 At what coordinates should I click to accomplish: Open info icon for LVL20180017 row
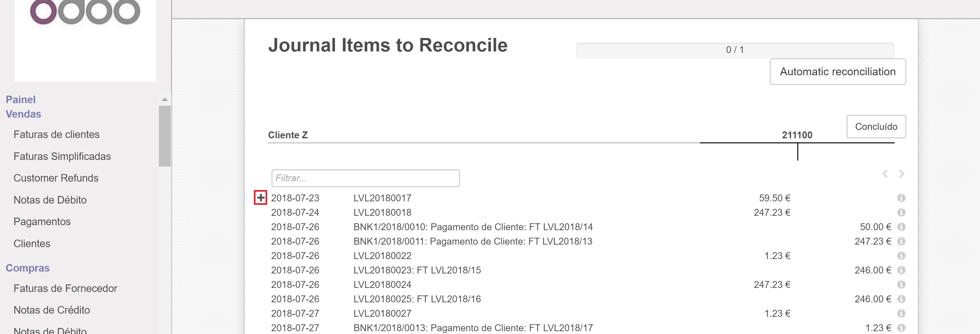click(901, 198)
